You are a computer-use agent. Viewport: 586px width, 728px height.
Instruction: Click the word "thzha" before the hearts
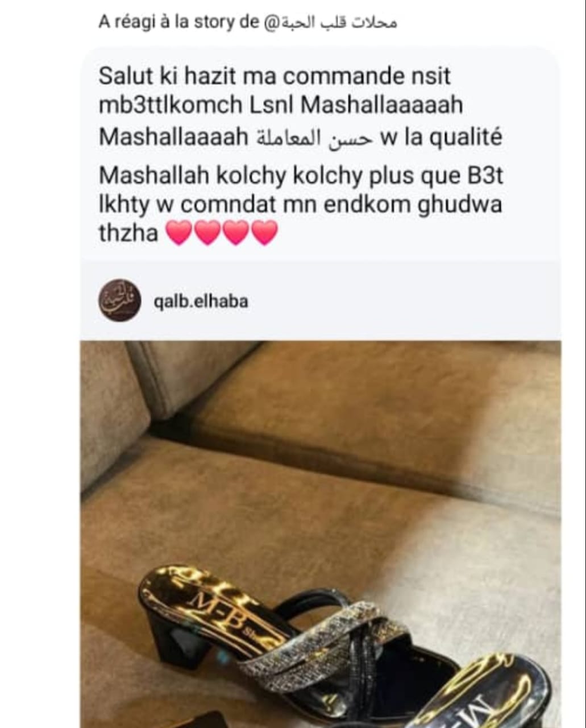[128, 233]
